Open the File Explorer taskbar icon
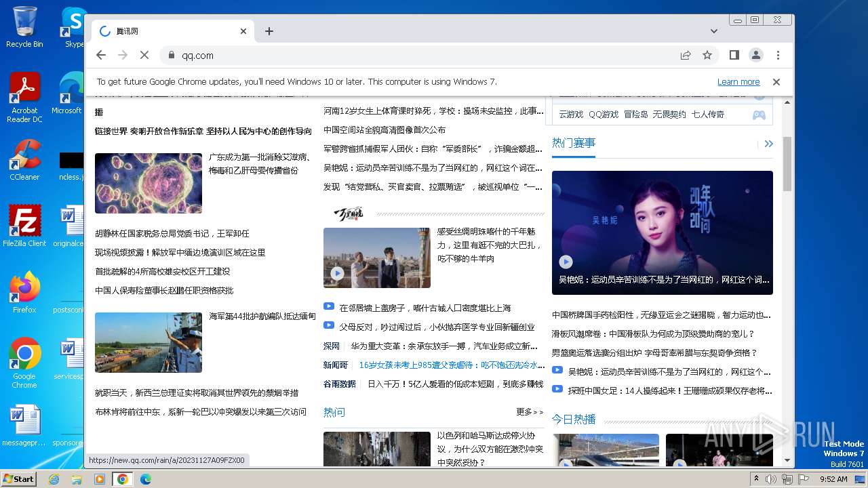This screenshot has width=868, height=488. [77, 479]
